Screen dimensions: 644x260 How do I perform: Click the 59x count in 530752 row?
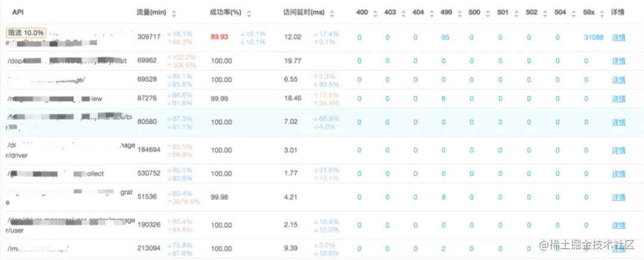[x=586, y=174]
